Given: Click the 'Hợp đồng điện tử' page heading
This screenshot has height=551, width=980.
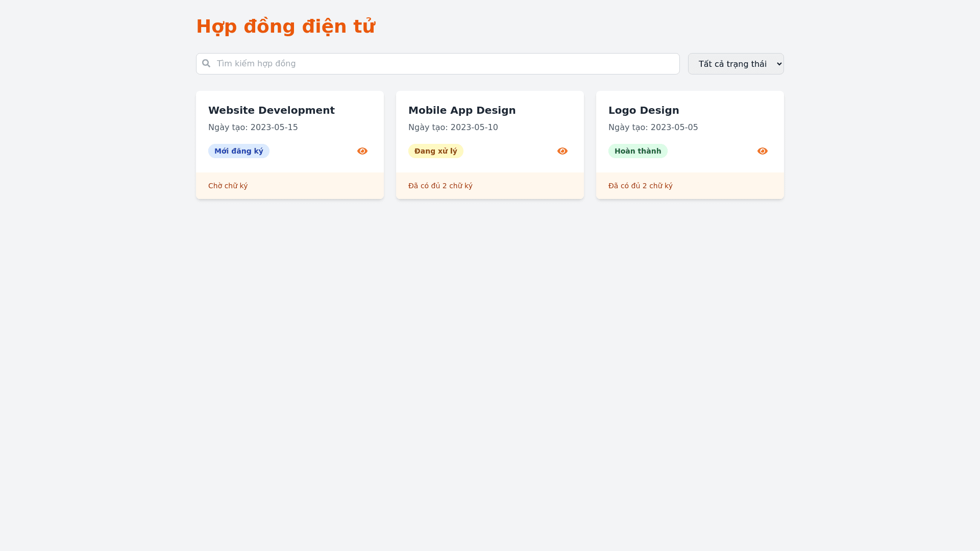Looking at the screenshot, I should (285, 27).
